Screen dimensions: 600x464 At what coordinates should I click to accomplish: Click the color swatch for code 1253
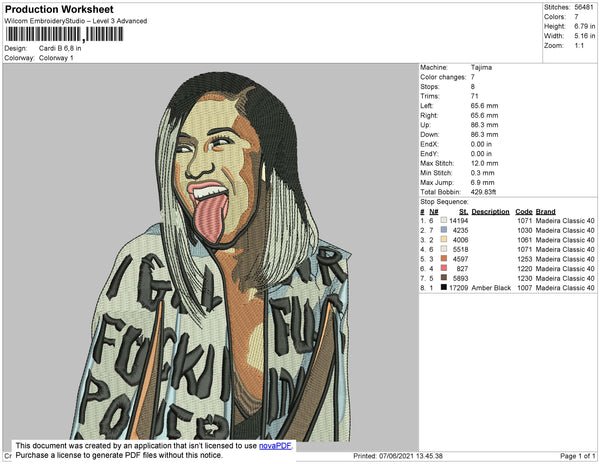tap(444, 259)
